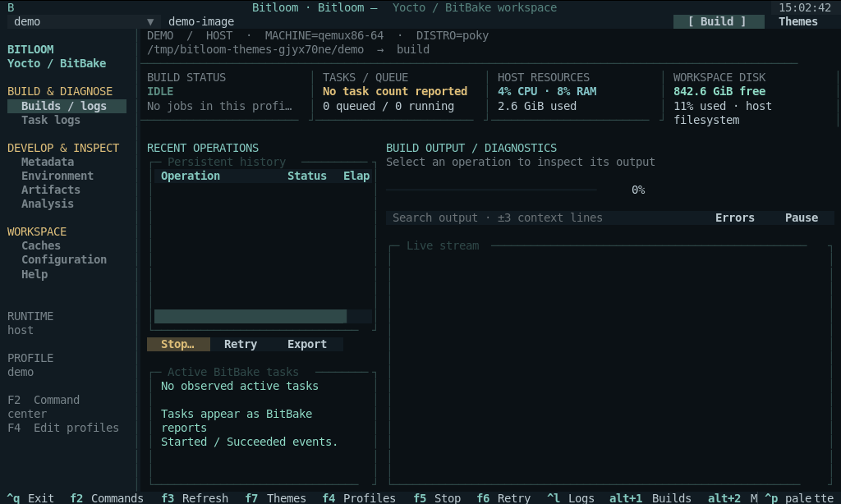Click the F4 Edit profiles sidebar hint
841x504 pixels.
pyautogui.click(x=63, y=428)
